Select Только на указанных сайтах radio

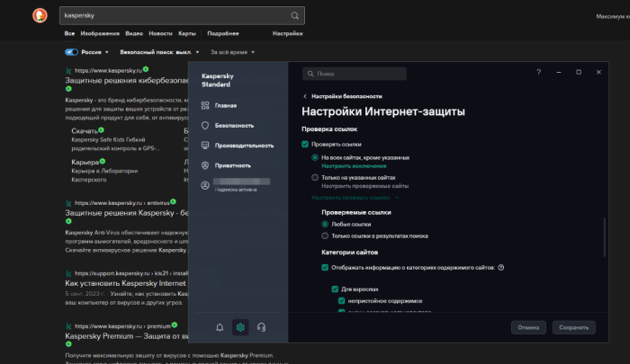click(x=315, y=177)
